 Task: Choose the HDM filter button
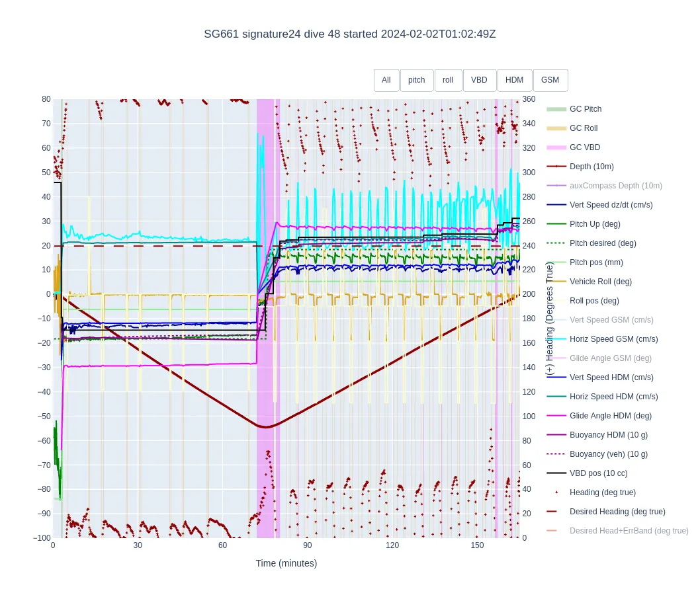[x=514, y=80]
